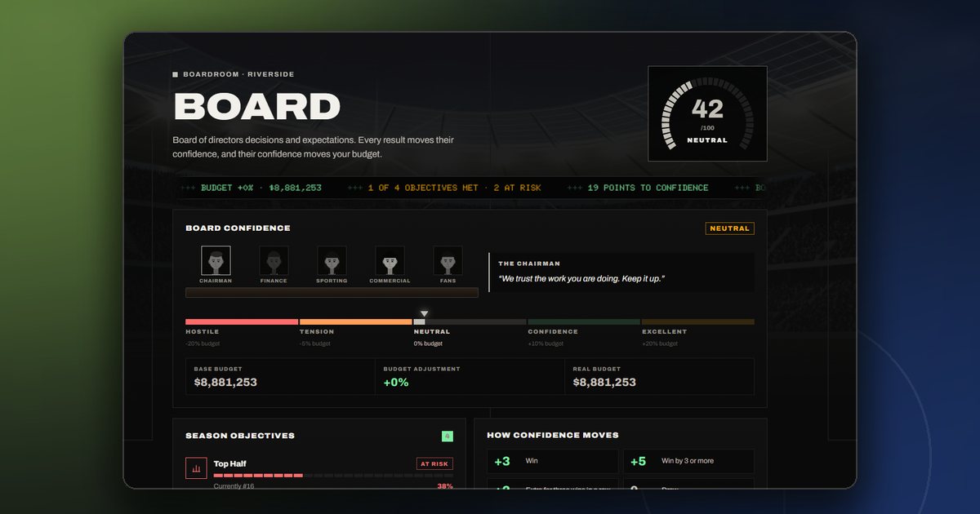Screen dimensions: 980x514
Task: Click the 'Currently #16' status text
Action: click(234, 486)
